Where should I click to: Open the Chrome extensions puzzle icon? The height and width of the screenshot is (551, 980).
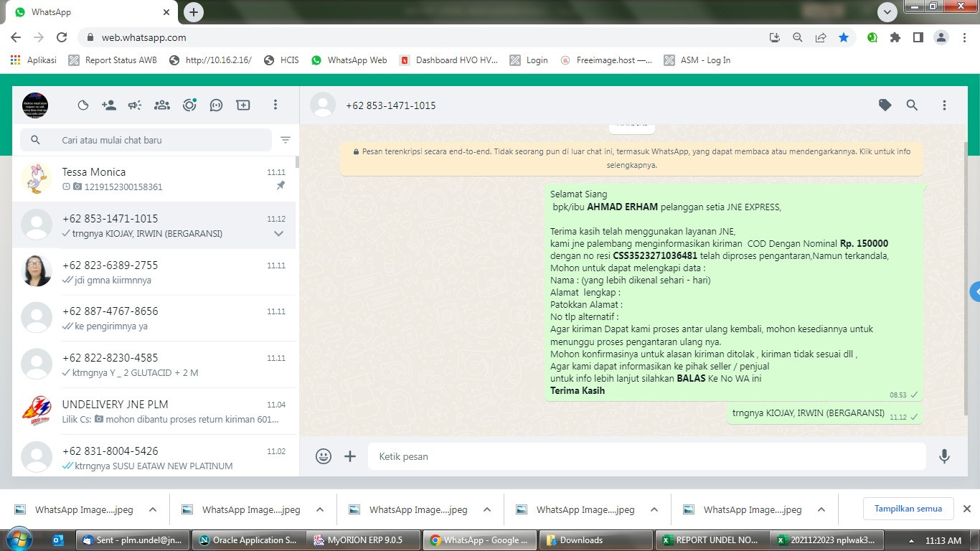(895, 37)
